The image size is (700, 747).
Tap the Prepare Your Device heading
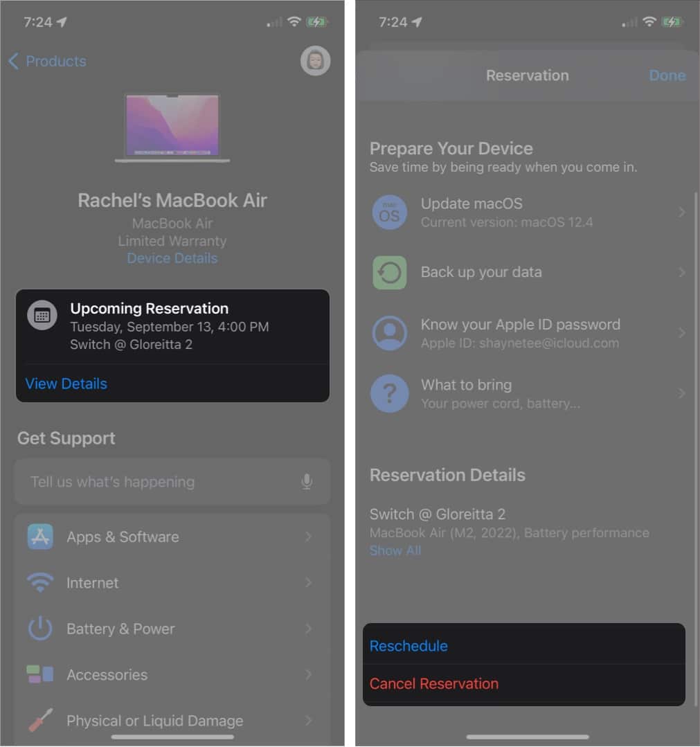pyautogui.click(x=451, y=149)
